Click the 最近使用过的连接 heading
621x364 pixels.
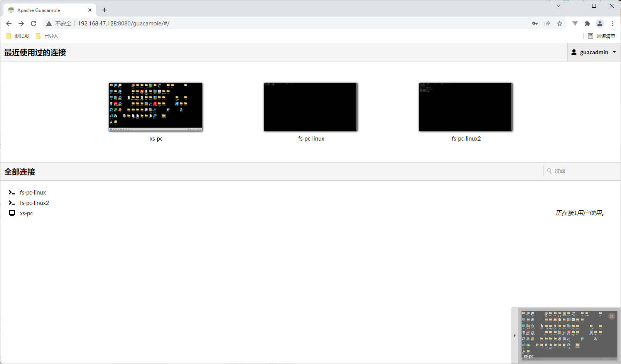tap(35, 52)
